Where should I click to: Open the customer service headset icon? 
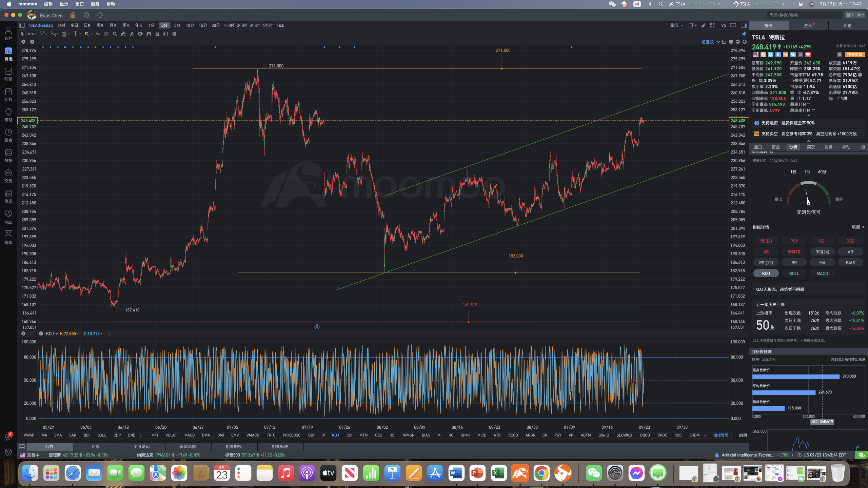coord(100,15)
